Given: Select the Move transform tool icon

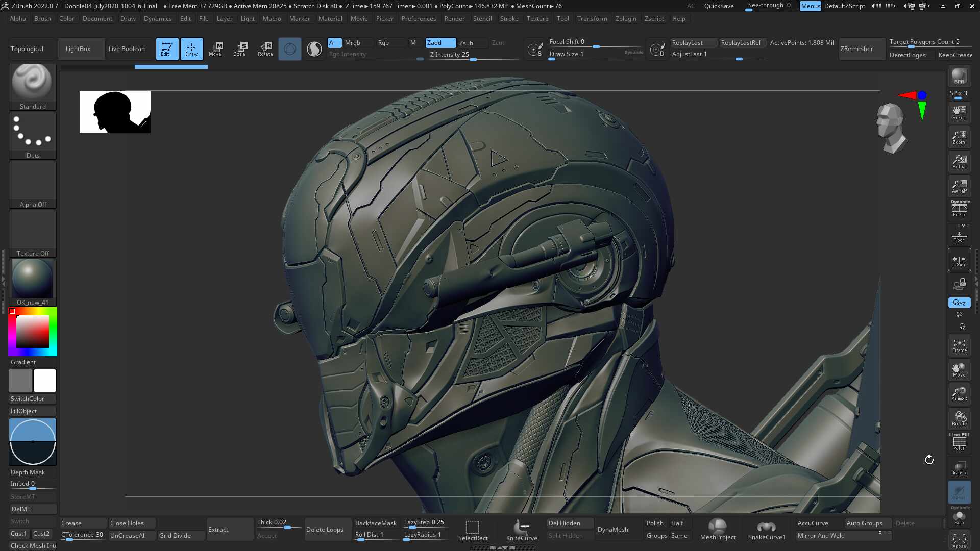Looking at the screenshot, I should 215,49.
